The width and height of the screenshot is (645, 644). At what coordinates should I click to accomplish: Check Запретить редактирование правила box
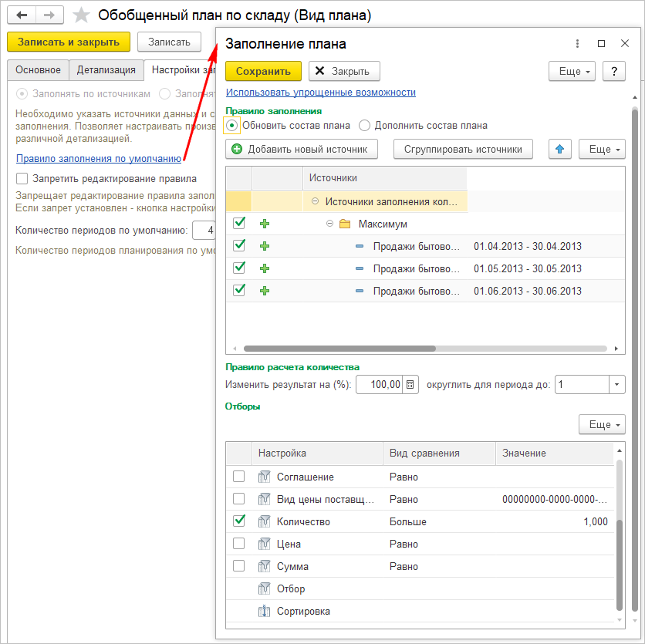click(22, 178)
